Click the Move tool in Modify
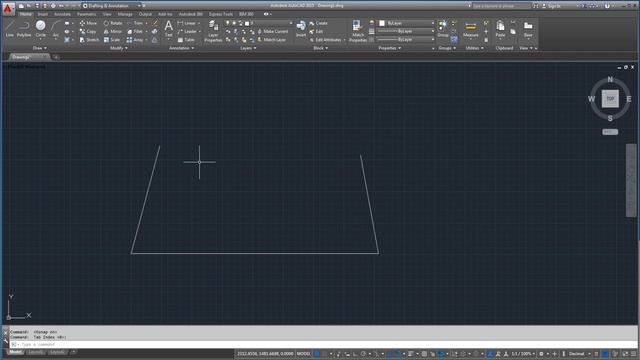Viewport: 640px width, 360px height. pos(88,23)
